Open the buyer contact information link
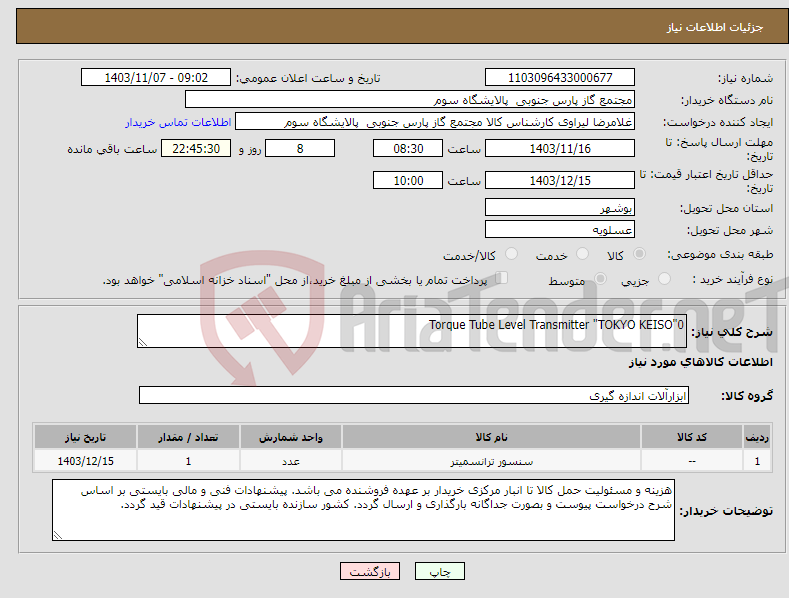 tap(178, 122)
